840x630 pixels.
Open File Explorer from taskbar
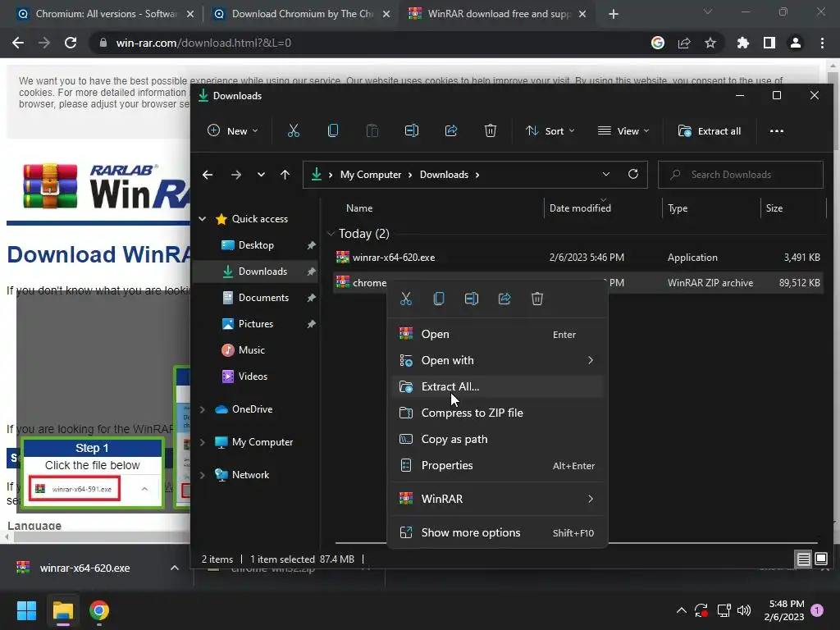(x=62, y=610)
